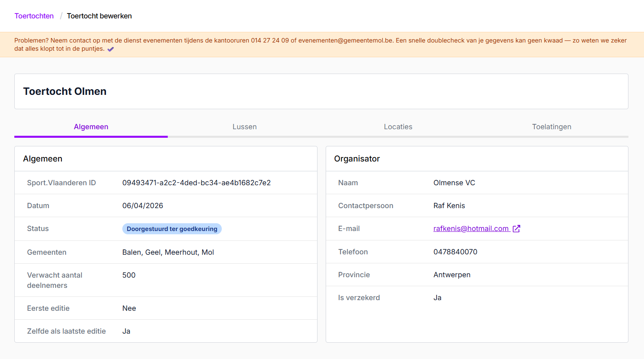Click the Toertocht Olmen page title
The width and height of the screenshot is (644, 359).
coord(65,91)
